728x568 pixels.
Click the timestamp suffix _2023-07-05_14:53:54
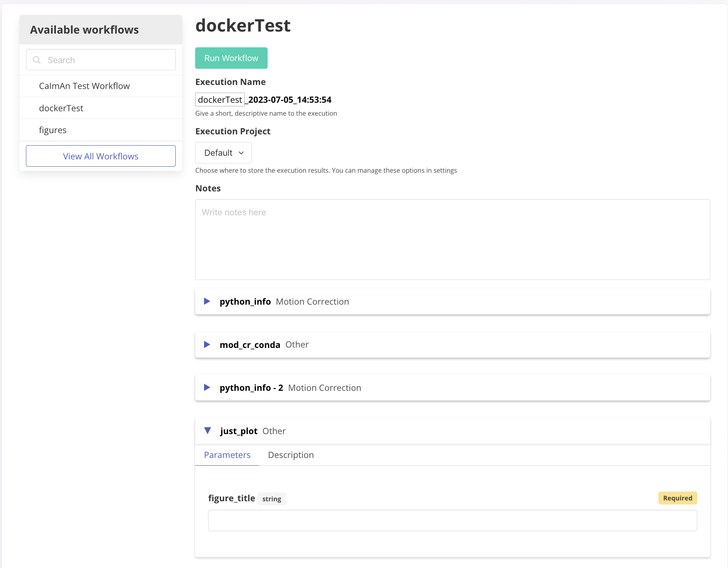point(289,100)
